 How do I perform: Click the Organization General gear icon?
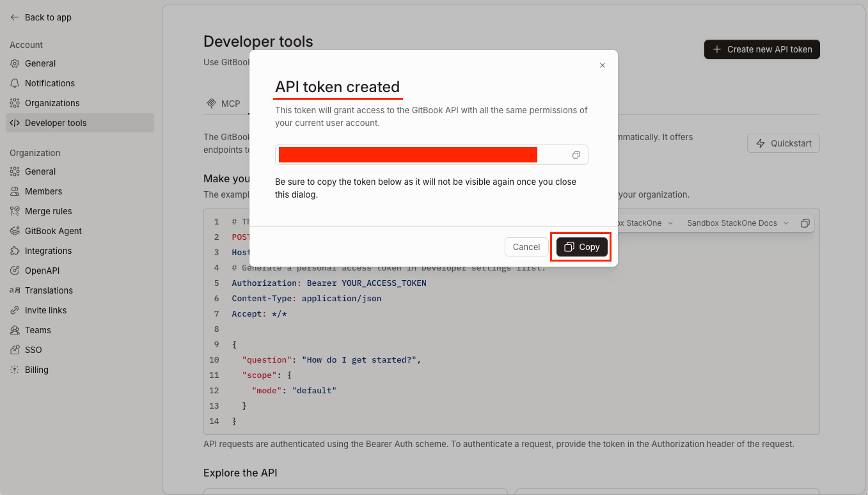click(15, 171)
